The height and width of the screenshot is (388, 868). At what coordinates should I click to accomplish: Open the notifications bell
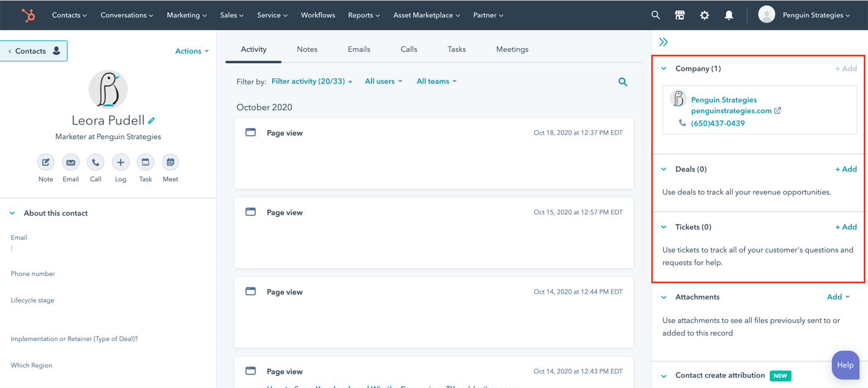point(729,15)
